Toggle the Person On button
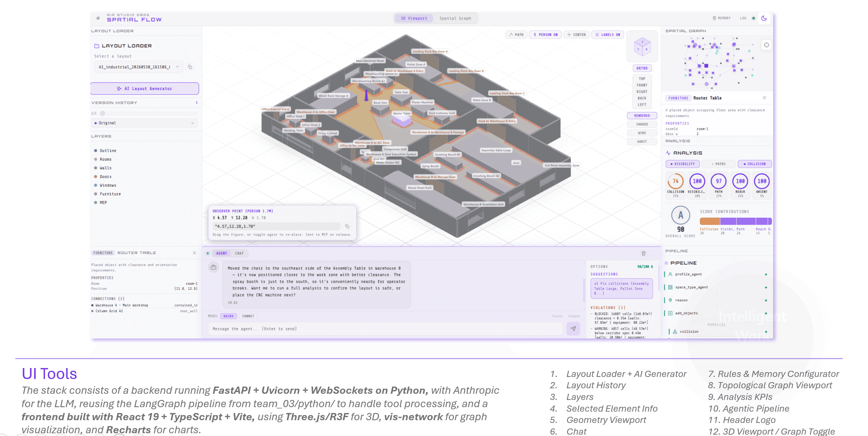This screenshot has width=868, height=436. pyautogui.click(x=545, y=35)
